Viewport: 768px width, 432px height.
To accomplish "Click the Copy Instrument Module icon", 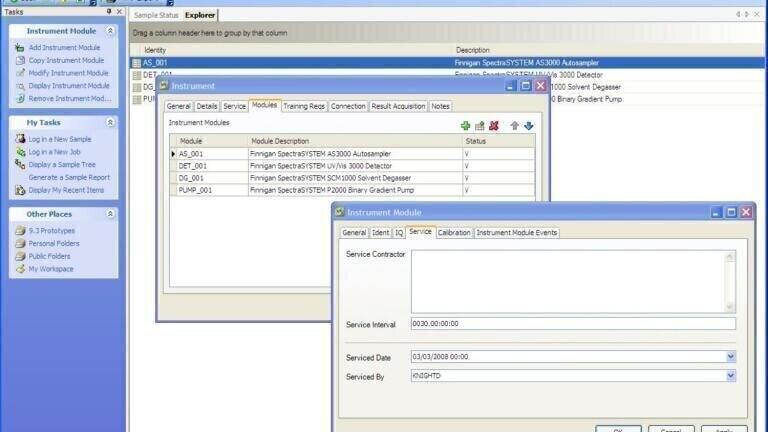I will click(x=20, y=60).
